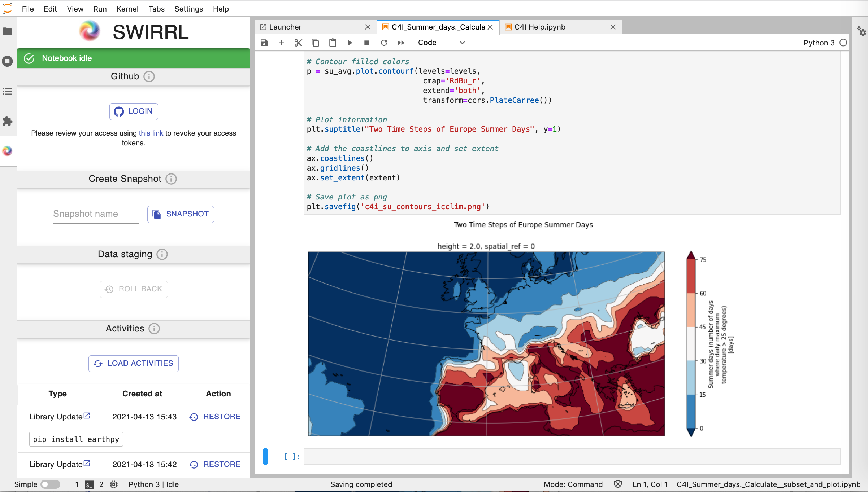Image resolution: width=868 pixels, height=492 pixels.
Task: Open the file browser sidebar icon
Action: (x=8, y=32)
